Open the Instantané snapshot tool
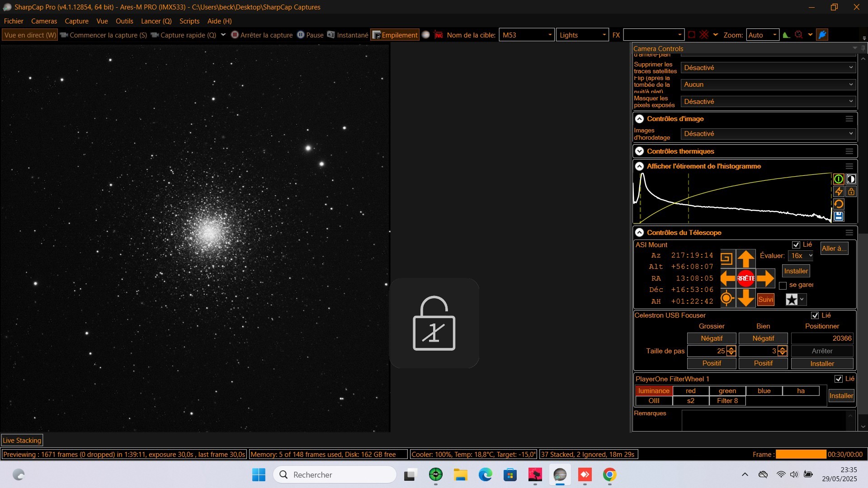868x488 pixels. (x=348, y=35)
